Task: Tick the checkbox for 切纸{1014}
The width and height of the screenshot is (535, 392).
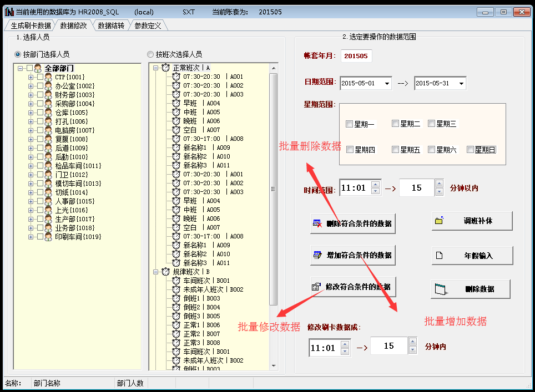Action: pyautogui.click(x=40, y=192)
